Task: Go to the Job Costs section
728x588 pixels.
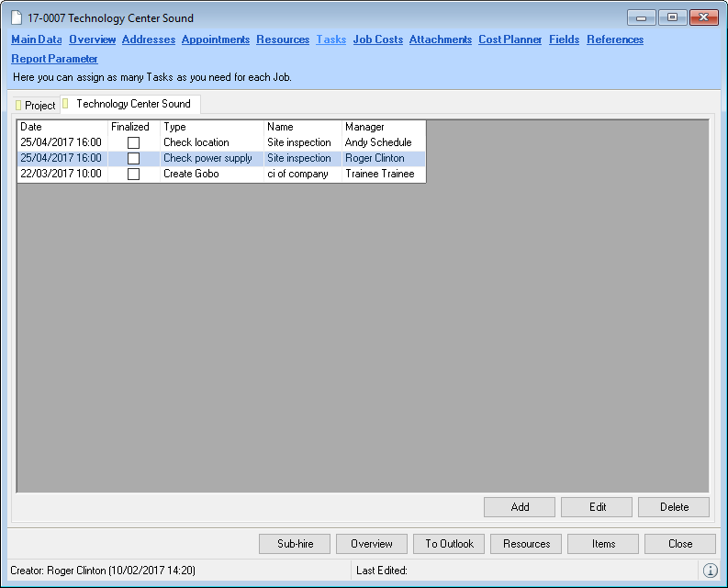Action: [x=377, y=40]
